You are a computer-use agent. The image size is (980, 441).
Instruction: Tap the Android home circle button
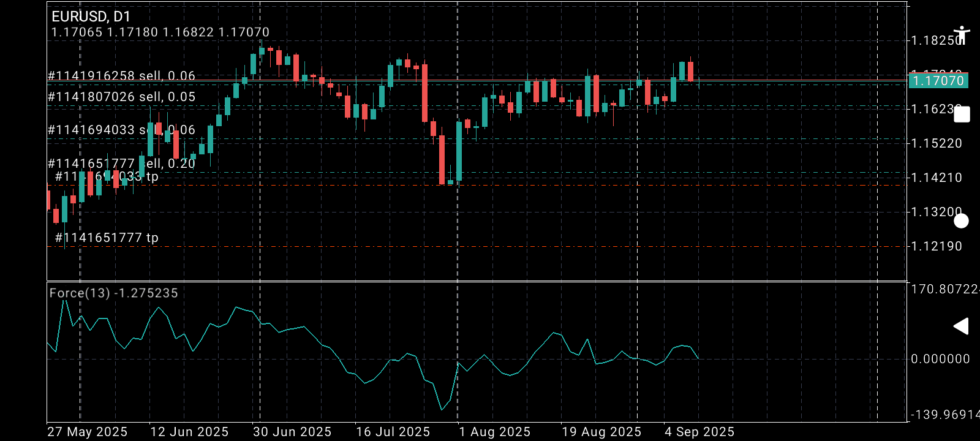(962, 221)
